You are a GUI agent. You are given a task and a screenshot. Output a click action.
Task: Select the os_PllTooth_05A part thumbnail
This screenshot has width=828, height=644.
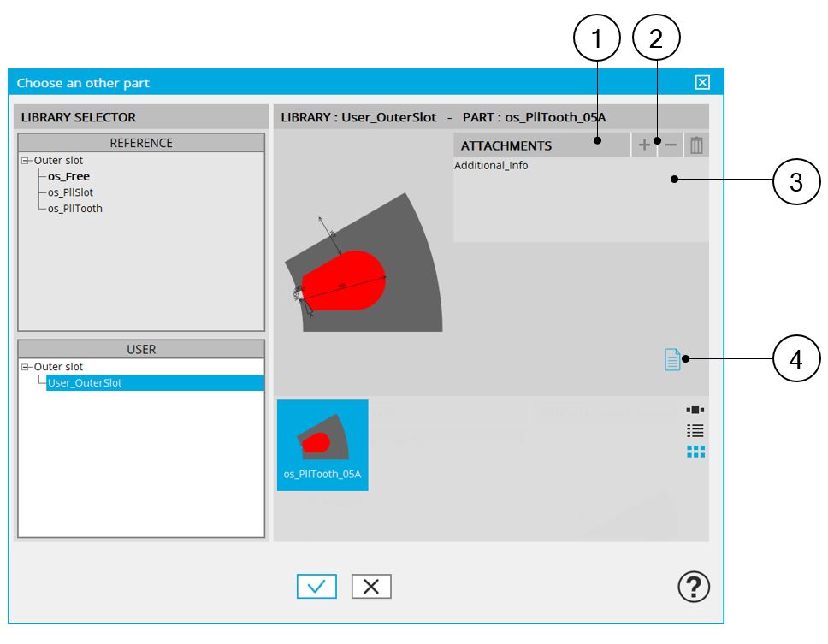(x=322, y=445)
